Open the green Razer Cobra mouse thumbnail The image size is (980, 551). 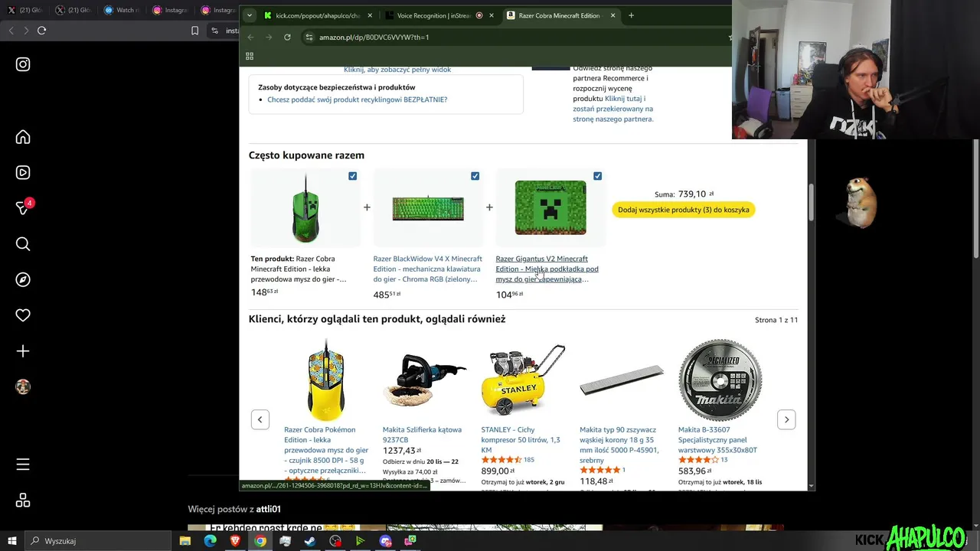305,207
